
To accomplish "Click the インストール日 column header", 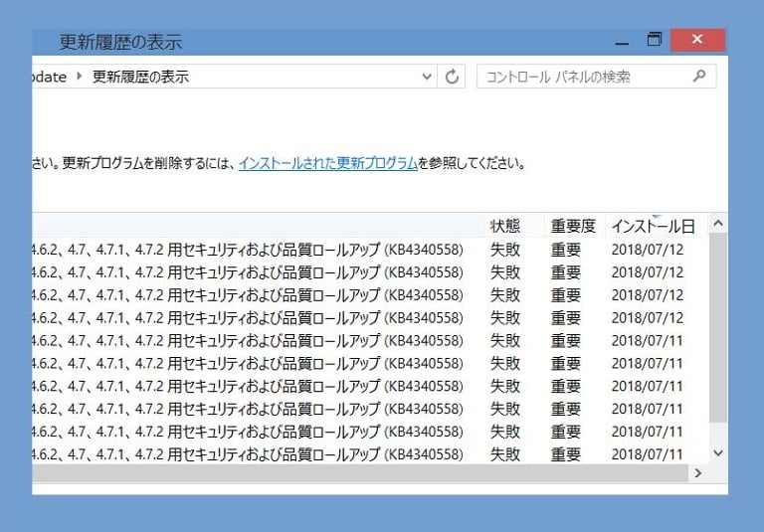I will coord(652,226).
